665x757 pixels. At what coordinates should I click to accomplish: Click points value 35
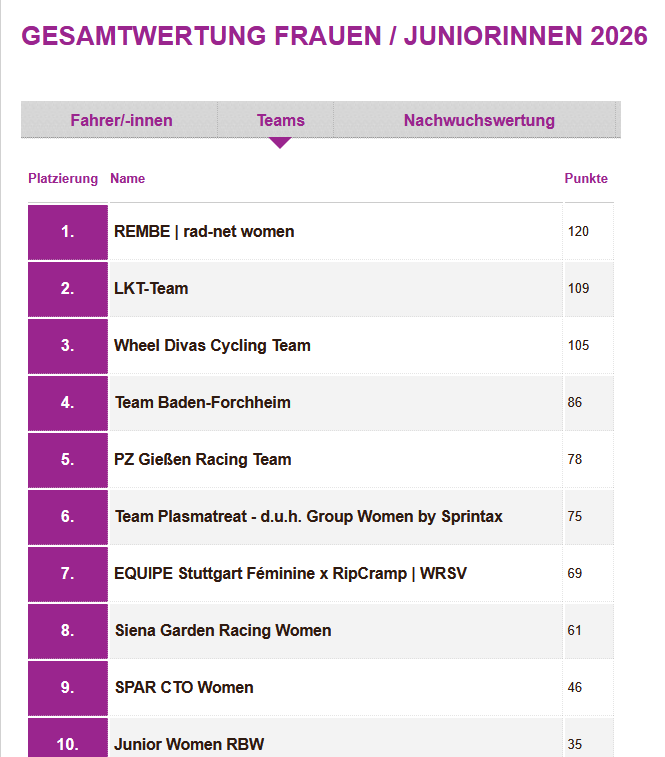click(x=575, y=744)
